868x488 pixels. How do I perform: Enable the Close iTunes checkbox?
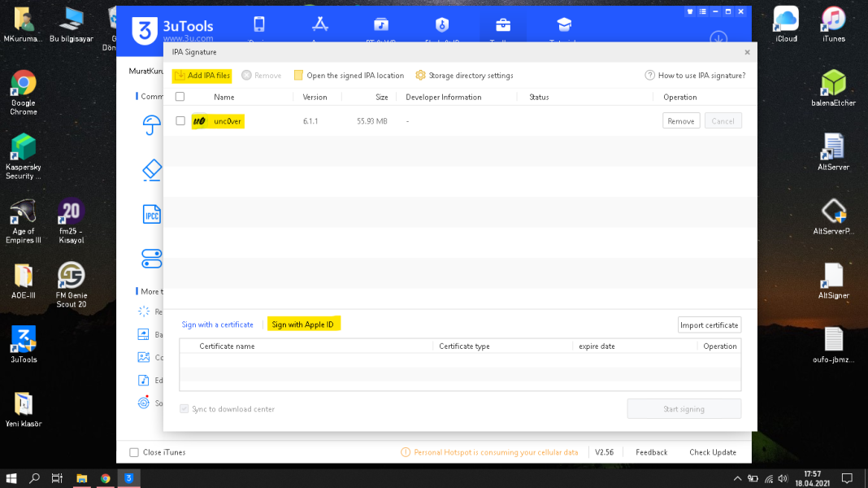coord(134,452)
